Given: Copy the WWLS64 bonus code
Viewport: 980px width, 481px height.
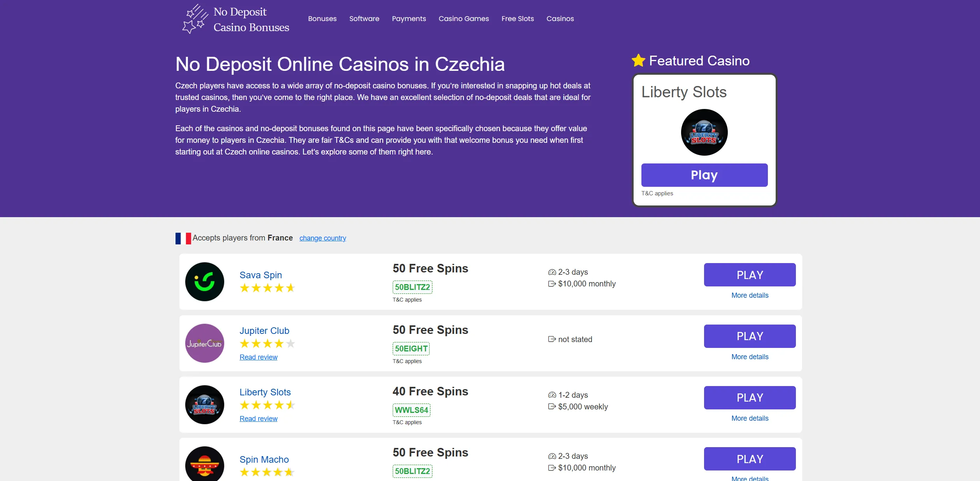Looking at the screenshot, I should point(411,410).
